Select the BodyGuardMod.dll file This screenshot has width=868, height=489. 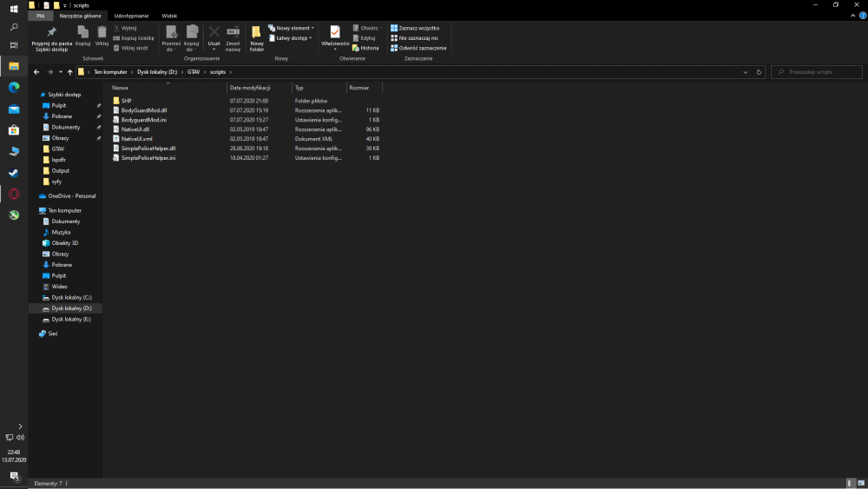144,110
